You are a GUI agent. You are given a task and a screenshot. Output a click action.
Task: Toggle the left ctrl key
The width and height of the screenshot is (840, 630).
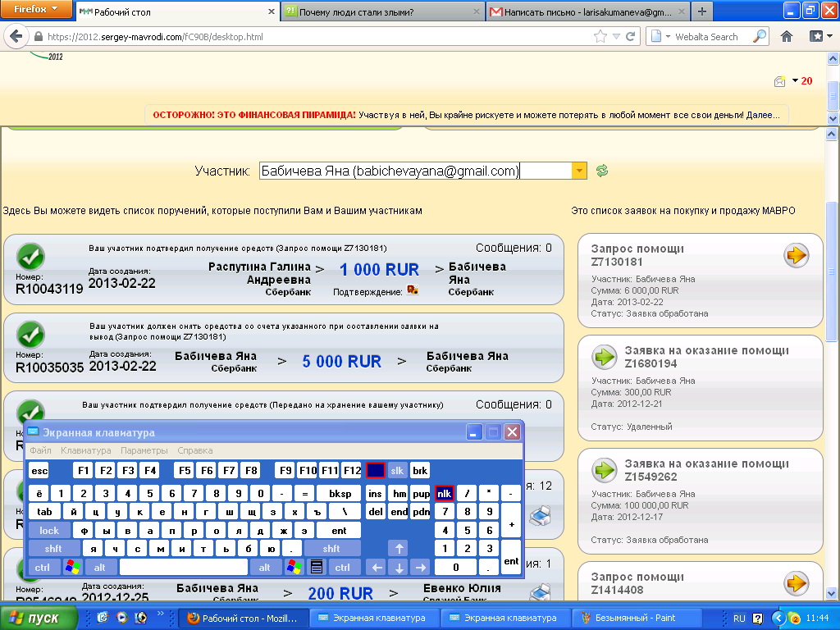tap(43, 568)
